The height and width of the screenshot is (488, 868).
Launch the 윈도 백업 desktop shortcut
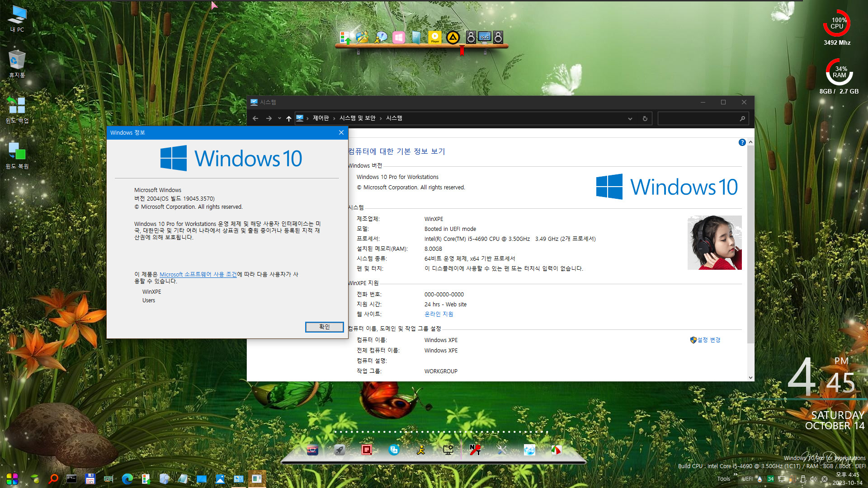17,109
